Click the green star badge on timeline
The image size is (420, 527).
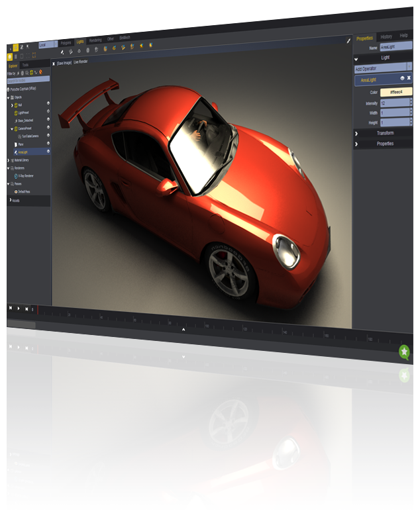tap(404, 352)
